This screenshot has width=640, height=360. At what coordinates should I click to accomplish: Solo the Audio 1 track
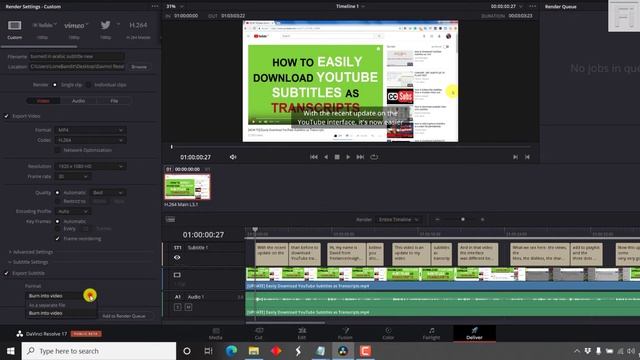[178, 307]
